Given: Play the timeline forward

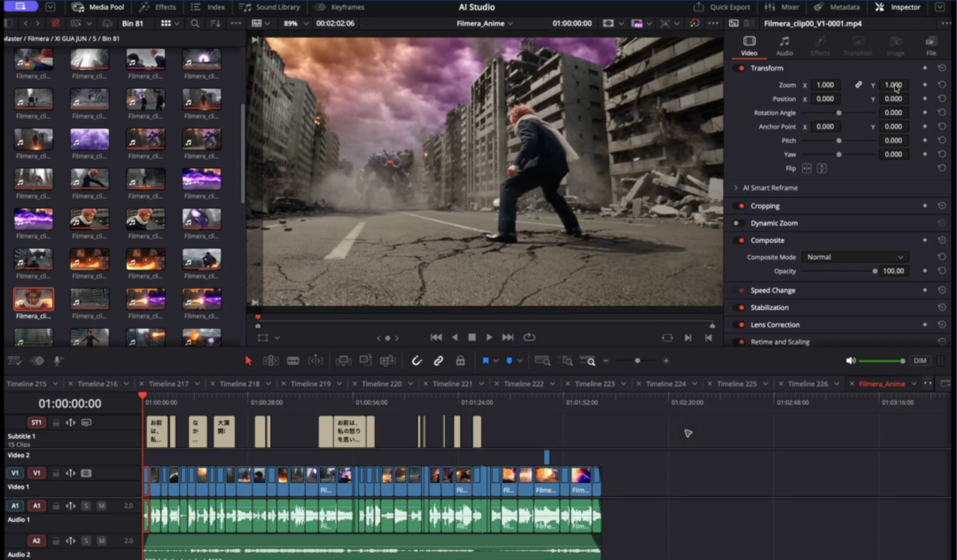Looking at the screenshot, I should tap(489, 337).
